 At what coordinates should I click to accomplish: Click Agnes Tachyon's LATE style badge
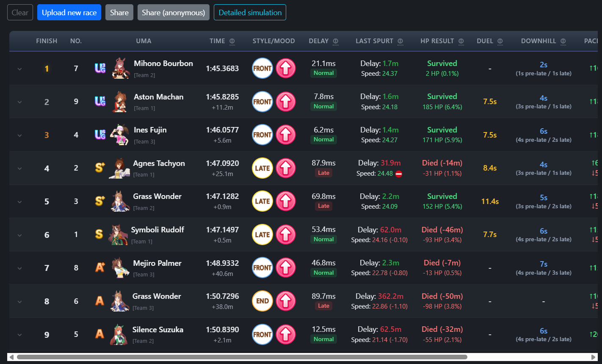262,168
